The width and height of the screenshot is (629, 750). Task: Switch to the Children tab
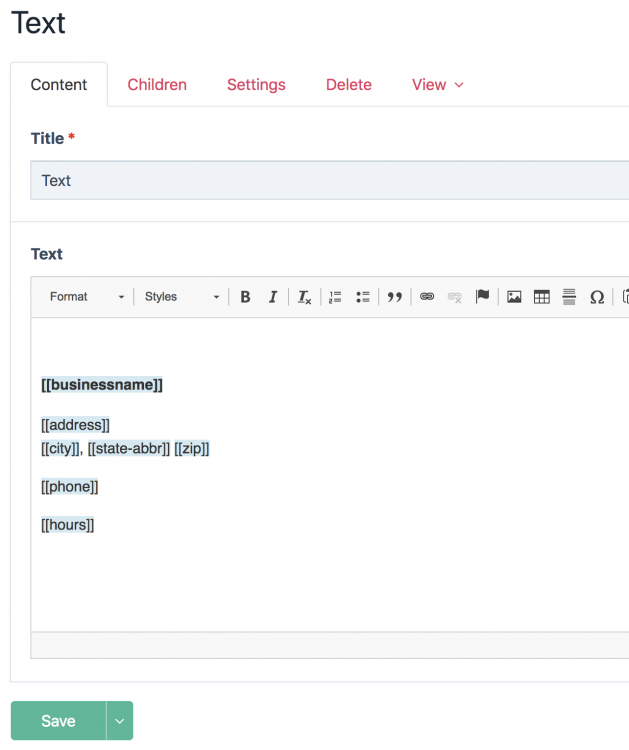157,85
